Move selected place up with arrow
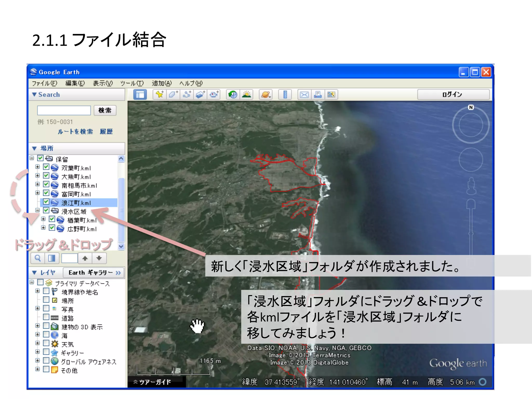This screenshot has height=399, width=532. tap(85, 258)
